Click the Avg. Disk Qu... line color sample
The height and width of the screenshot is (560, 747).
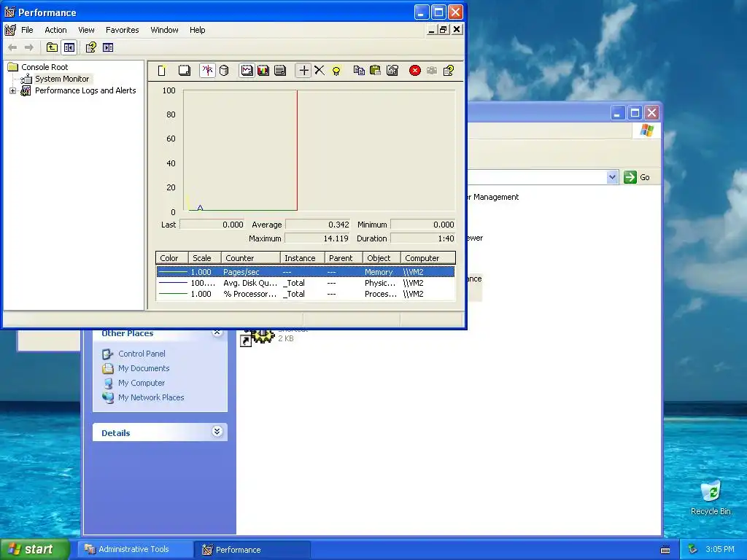(172, 283)
